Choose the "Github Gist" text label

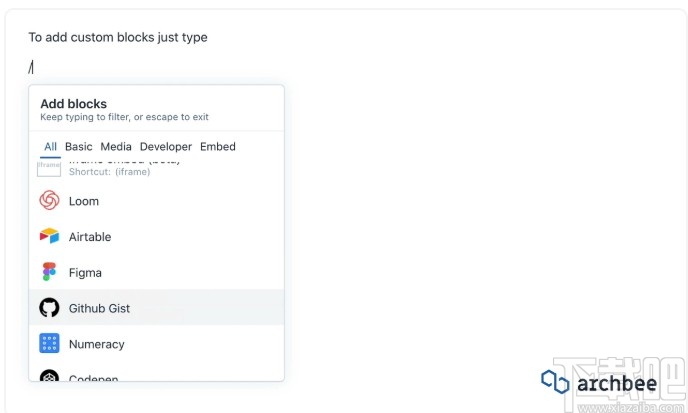100,308
